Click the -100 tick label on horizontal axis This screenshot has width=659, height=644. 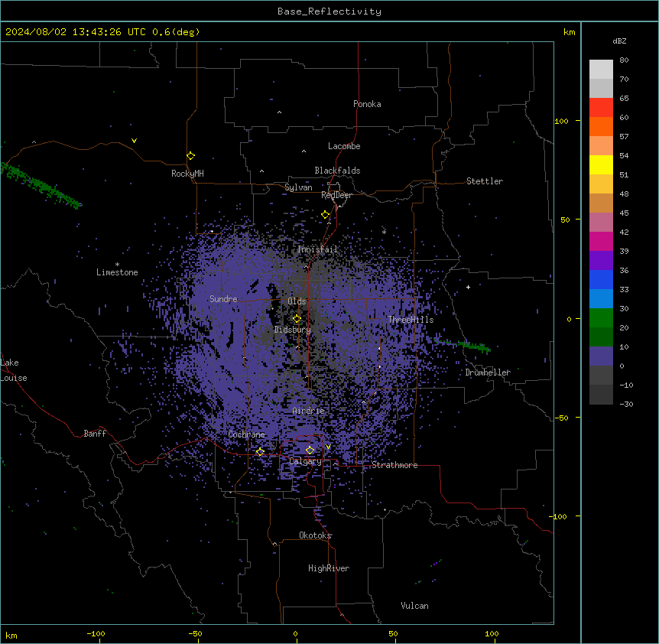click(96, 633)
